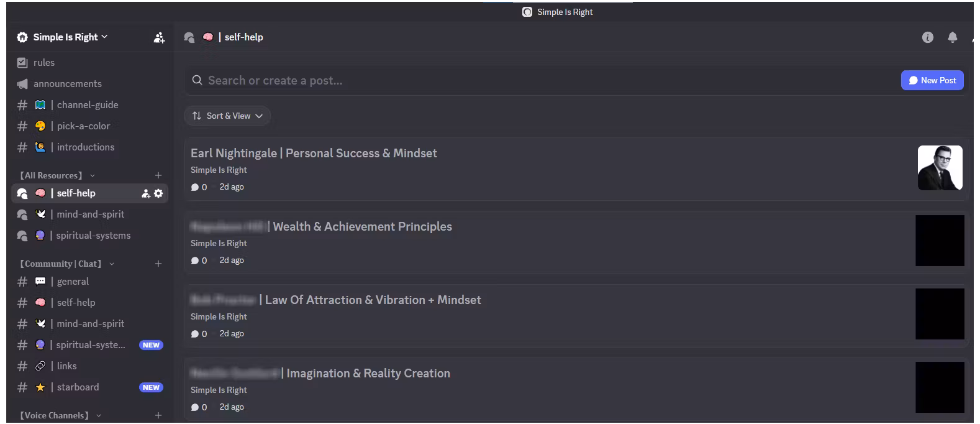Click plus icon beside Voice Channels

click(158, 415)
